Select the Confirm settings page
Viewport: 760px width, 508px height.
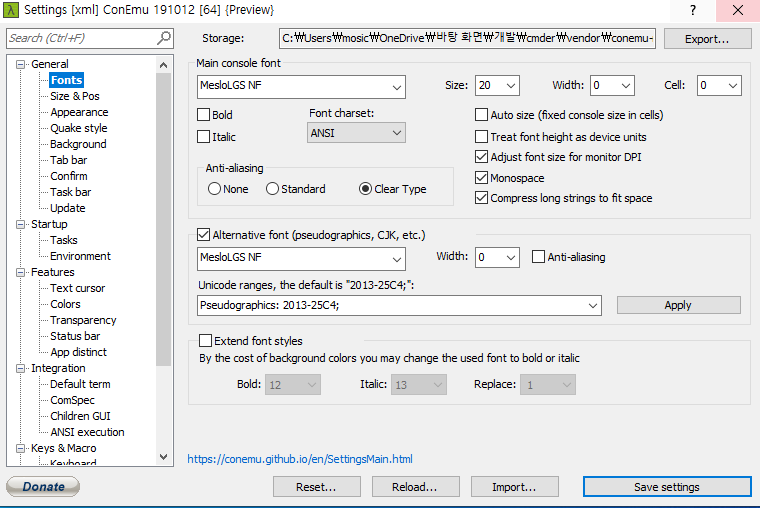(x=69, y=176)
